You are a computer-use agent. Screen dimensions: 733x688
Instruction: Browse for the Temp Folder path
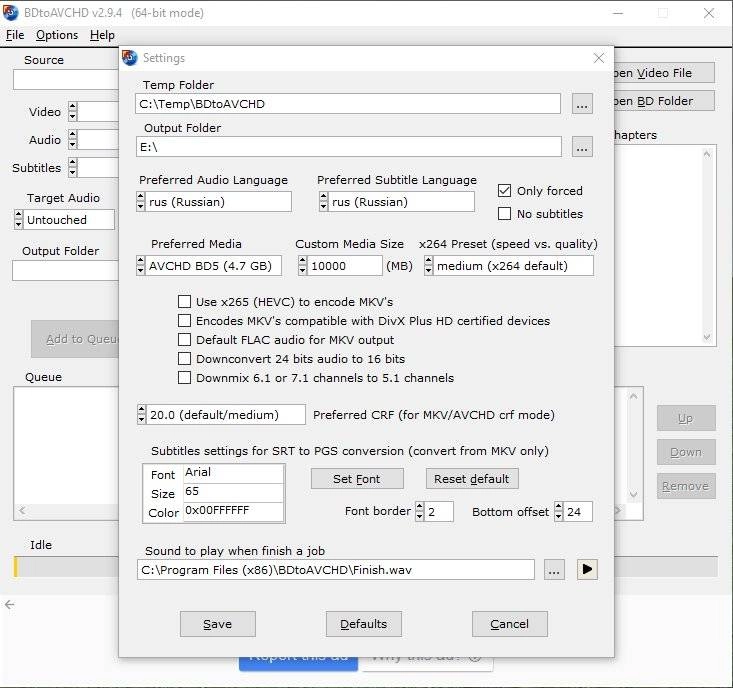click(582, 104)
